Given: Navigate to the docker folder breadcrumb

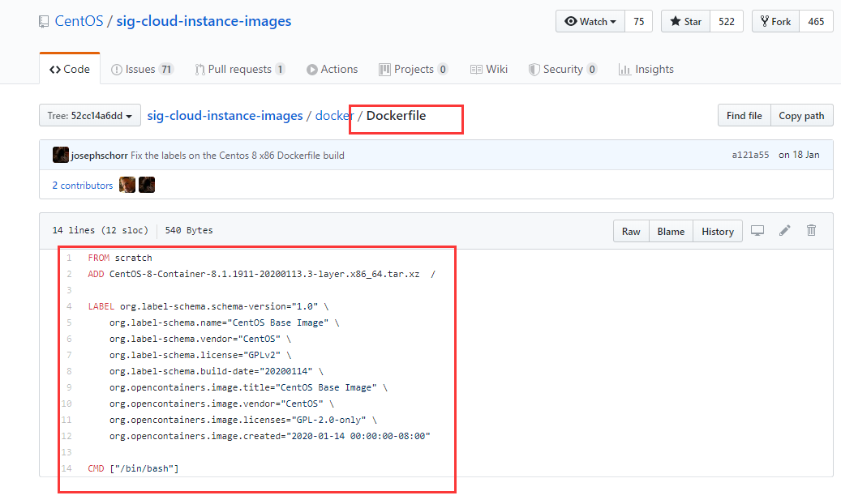Looking at the screenshot, I should point(334,115).
